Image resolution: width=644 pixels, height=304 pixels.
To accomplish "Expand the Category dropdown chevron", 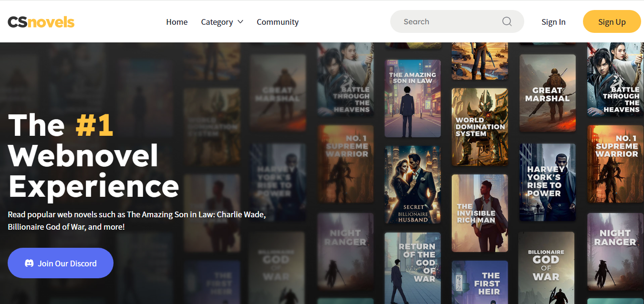I will coord(240,22).
